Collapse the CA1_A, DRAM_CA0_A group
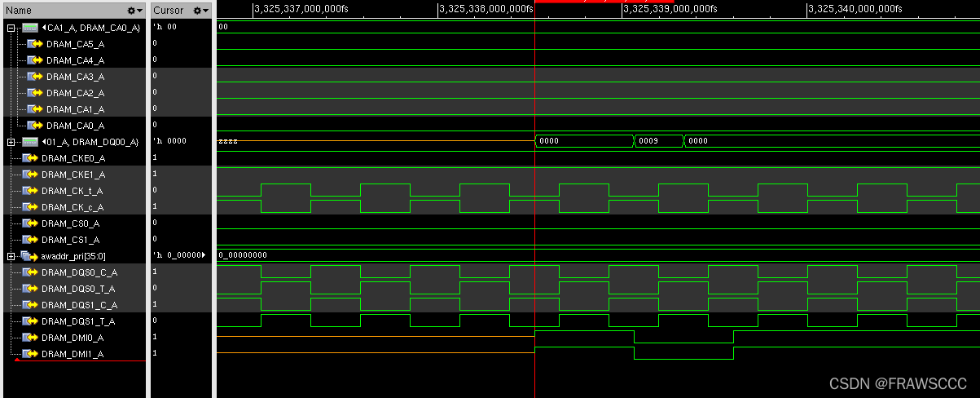 (11, 28)
